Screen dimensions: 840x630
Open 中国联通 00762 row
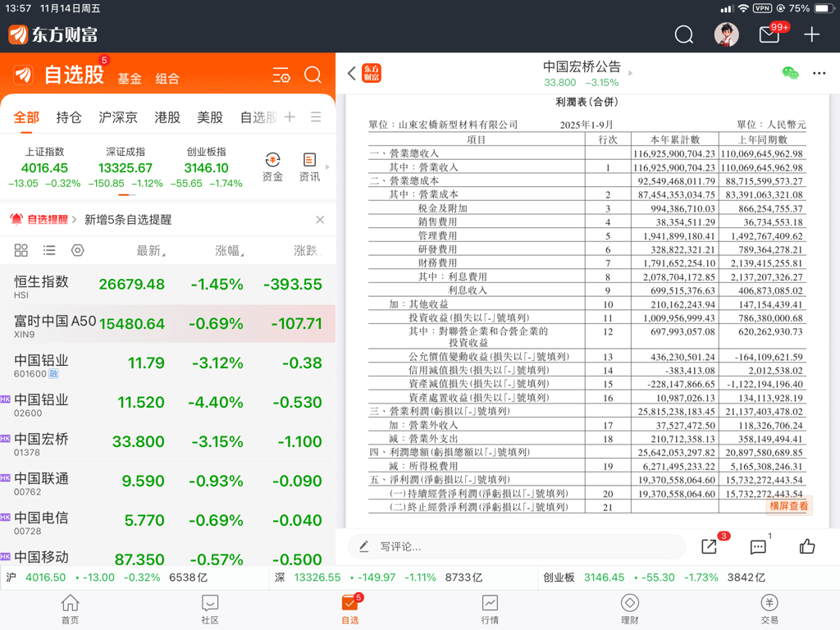tap(167, 481)
